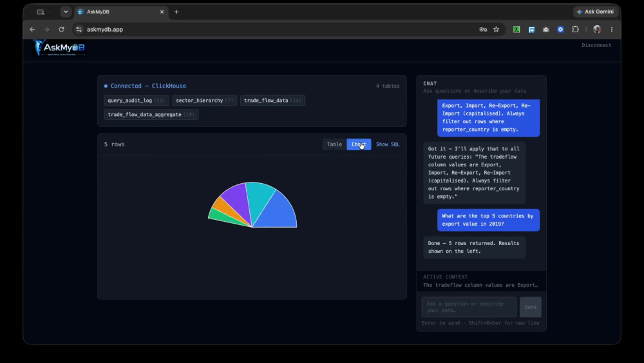Click Ask Gemini button
Viewport: 644px width, 363px height.
(596, 12)
